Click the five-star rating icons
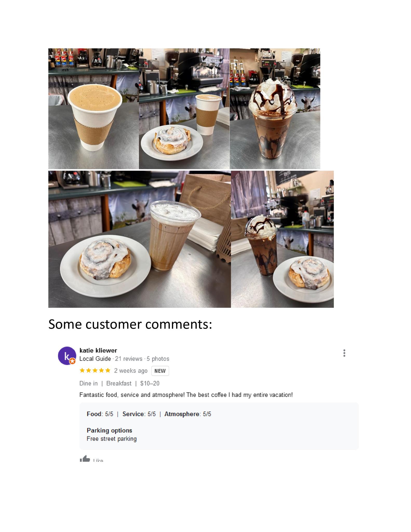Image resolution: width=411 pixels, height=532 pixels. [95, 371]
